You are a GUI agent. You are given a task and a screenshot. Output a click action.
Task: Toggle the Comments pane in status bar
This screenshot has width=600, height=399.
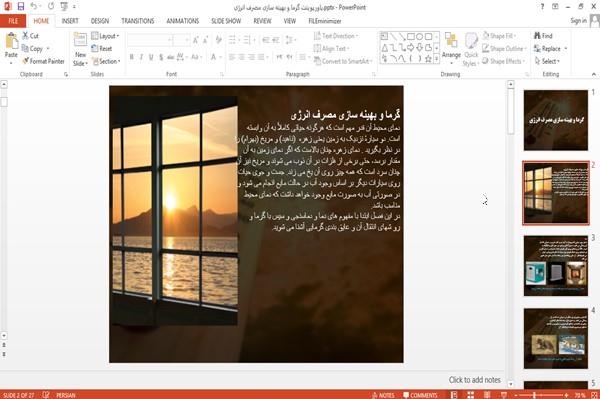pyautogui.click(x=420, y=395)
